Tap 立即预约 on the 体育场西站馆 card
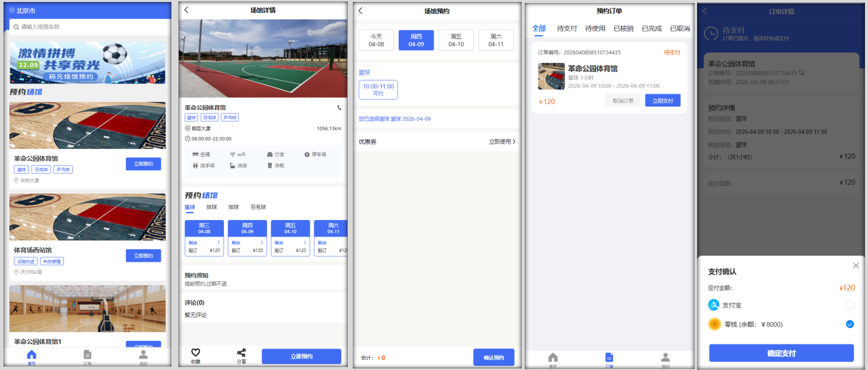This screenshot has height=370, width=868. [x=143, y=255]
